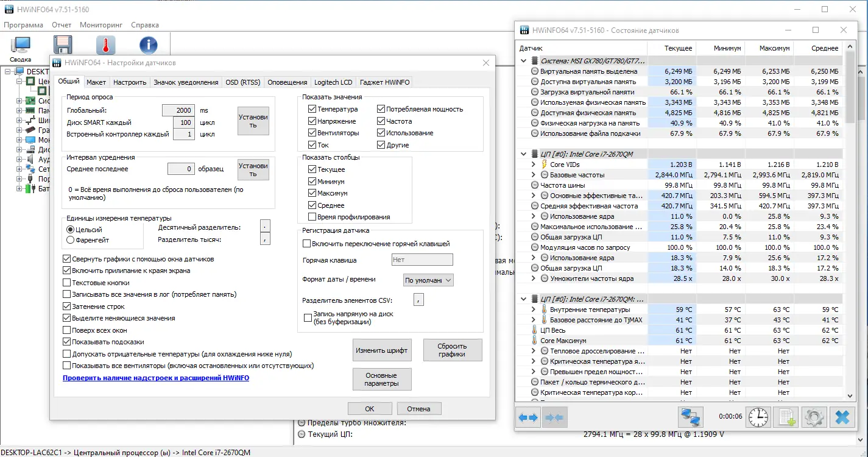Click the Горячая клавиша field
This screenshot has width=868, height=457.
(x=422, y=260)
